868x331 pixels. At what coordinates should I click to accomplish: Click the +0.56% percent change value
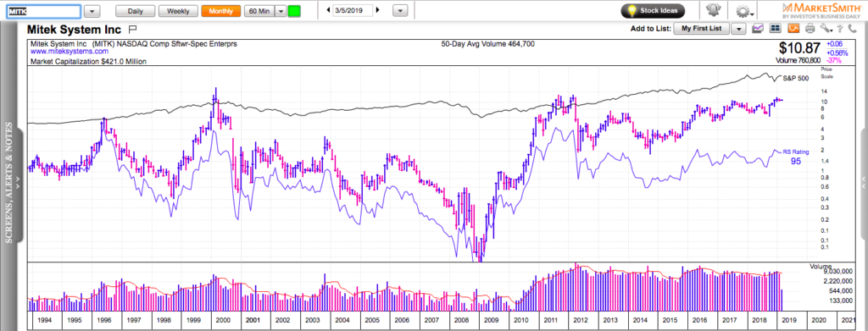tap(837, 52)
